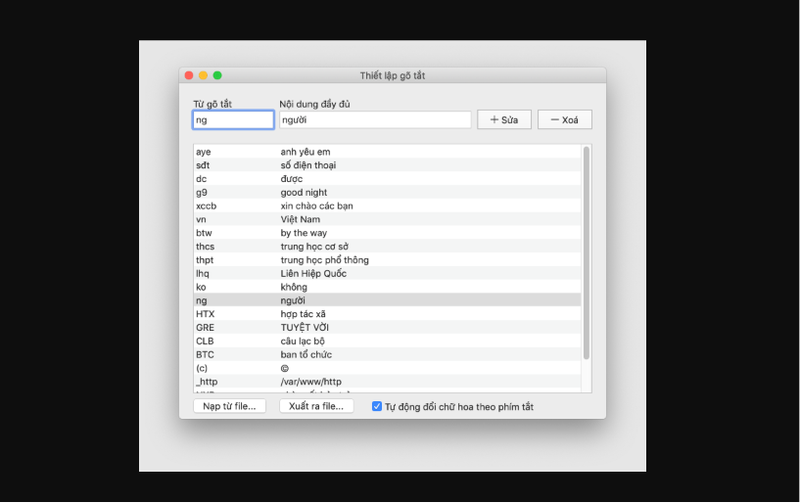
Task: Click the + Sửa button
Action: pyautogui.click(x=504, y=120)
